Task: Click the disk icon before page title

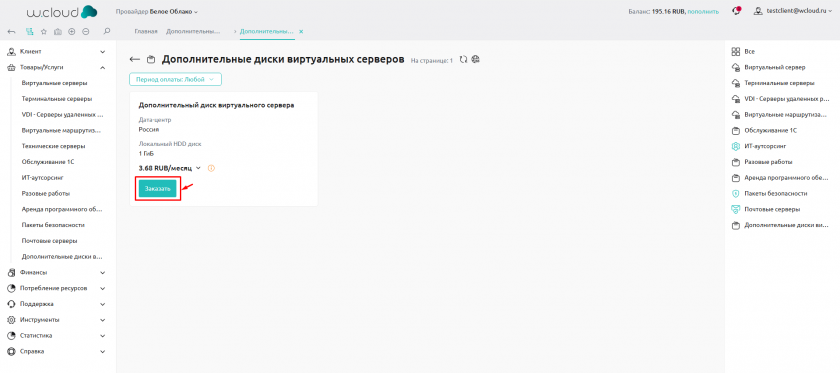Action: point(151,59)
